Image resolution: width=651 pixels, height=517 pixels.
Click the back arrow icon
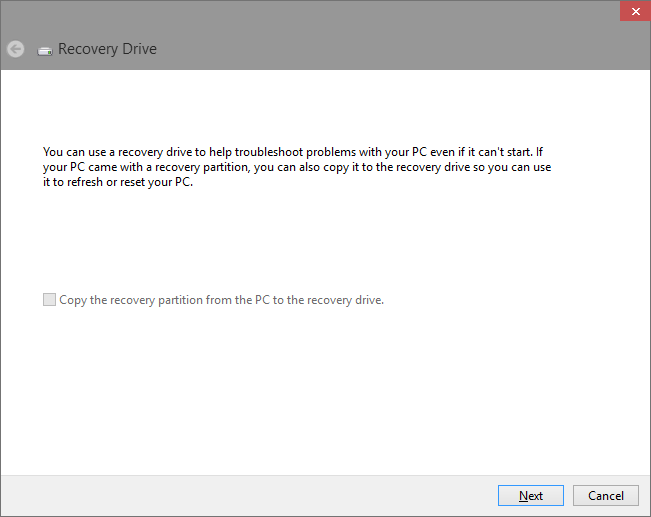pos(15,49)
